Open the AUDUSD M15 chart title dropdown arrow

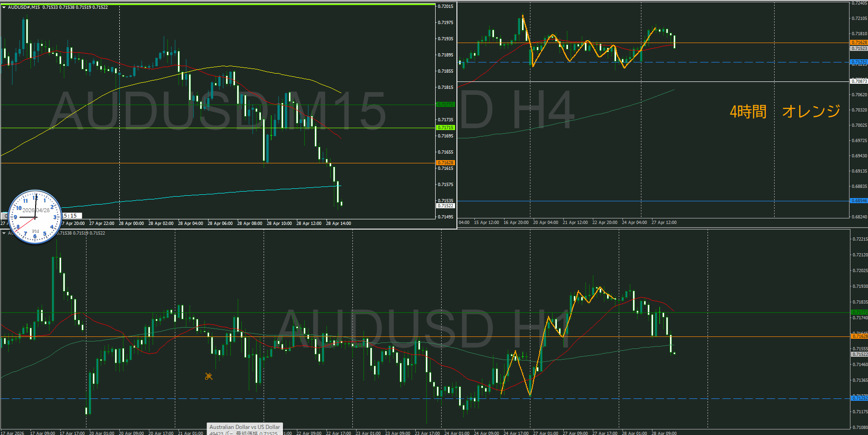(x=4, y=7)
